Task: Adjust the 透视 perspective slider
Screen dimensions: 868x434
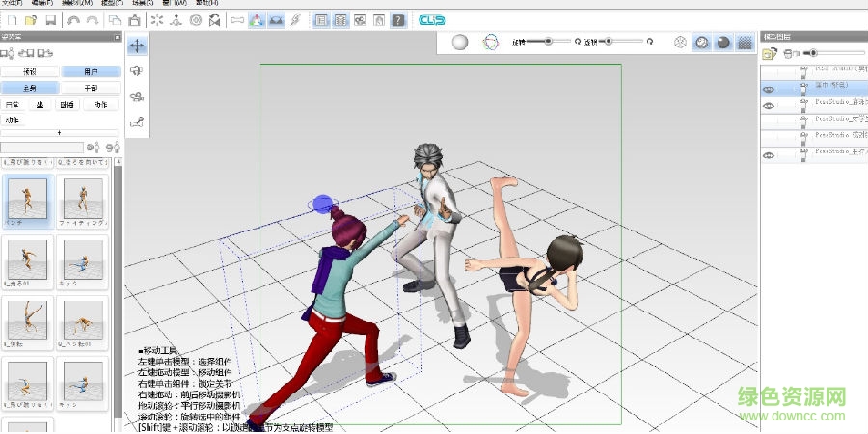Action: (620, 41)
